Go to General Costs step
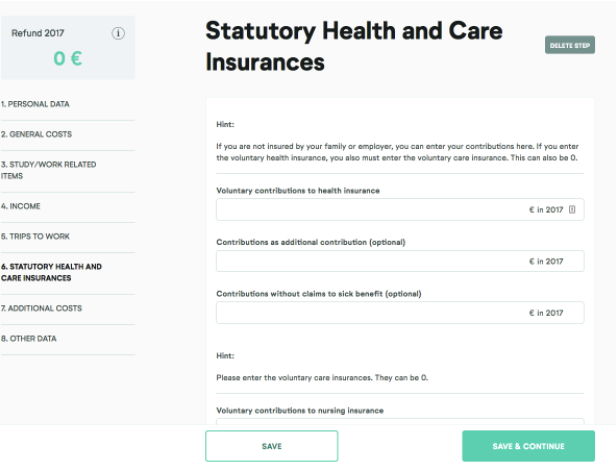Screen dimensions: 616x463 [x=36, y=134]
